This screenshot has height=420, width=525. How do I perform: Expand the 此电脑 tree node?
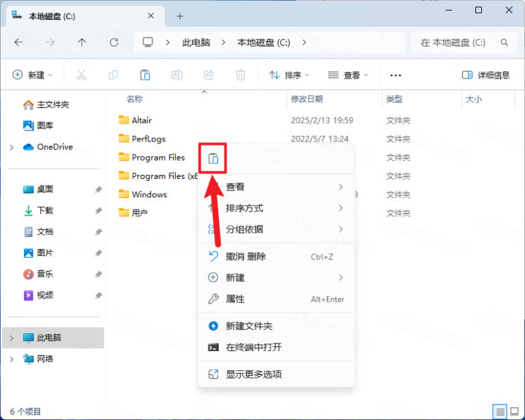[x=12, y=337]
